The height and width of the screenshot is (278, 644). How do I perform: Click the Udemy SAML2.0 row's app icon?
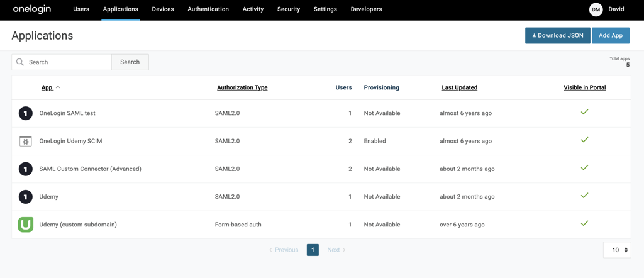point(25,197)
